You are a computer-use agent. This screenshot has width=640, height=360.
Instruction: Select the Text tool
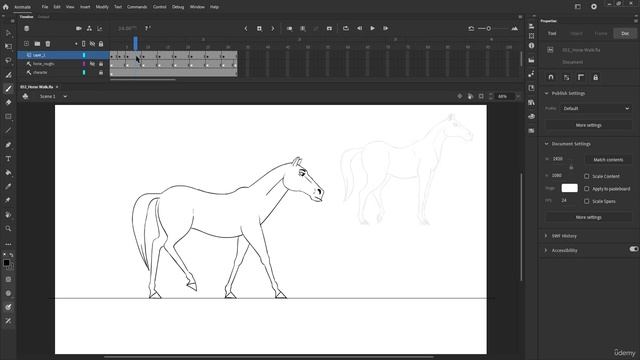click(8, 159)
